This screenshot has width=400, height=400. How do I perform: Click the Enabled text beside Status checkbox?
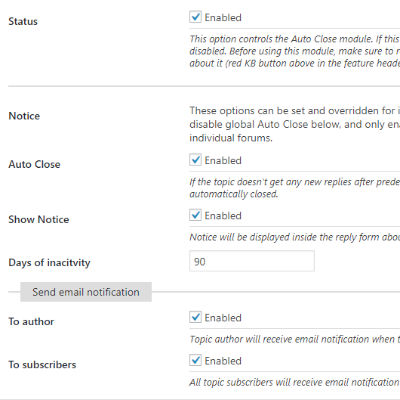[223, 17]
